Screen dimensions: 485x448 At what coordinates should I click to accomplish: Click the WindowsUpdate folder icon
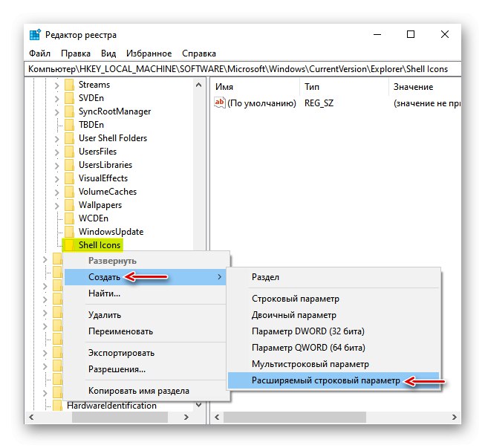pos(69,232)
